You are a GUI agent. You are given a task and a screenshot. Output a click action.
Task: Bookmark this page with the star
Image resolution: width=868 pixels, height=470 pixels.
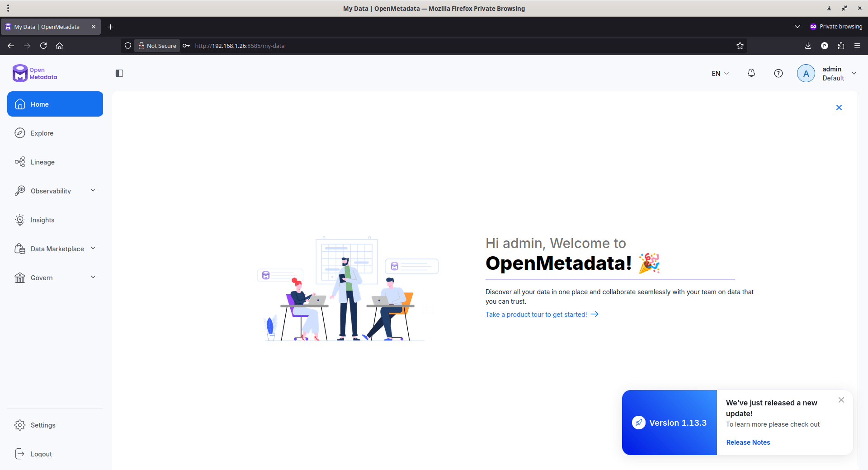click(x=740, y=46)
